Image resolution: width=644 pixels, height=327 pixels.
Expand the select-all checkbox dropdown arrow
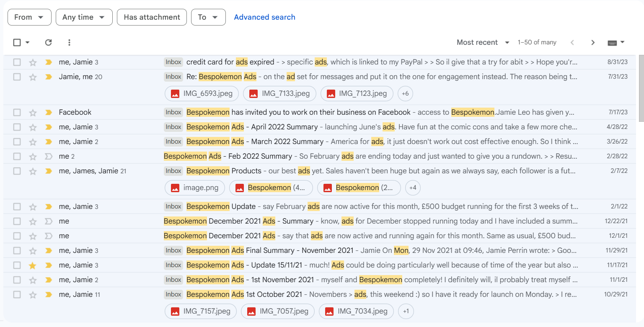(x=28, y=42)
